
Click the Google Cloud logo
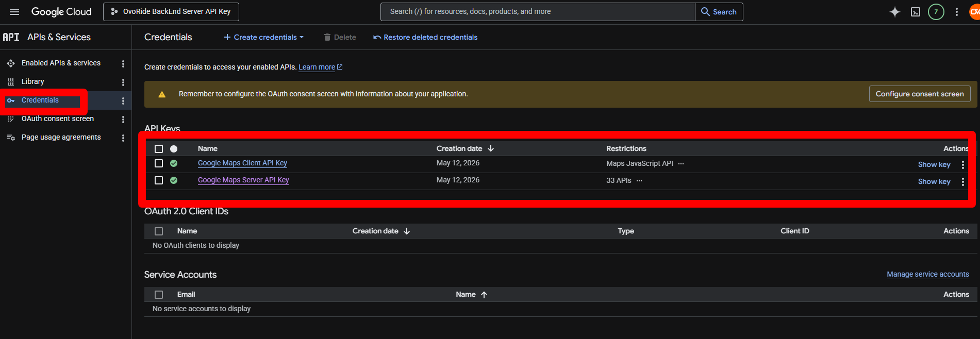(61, 11)
